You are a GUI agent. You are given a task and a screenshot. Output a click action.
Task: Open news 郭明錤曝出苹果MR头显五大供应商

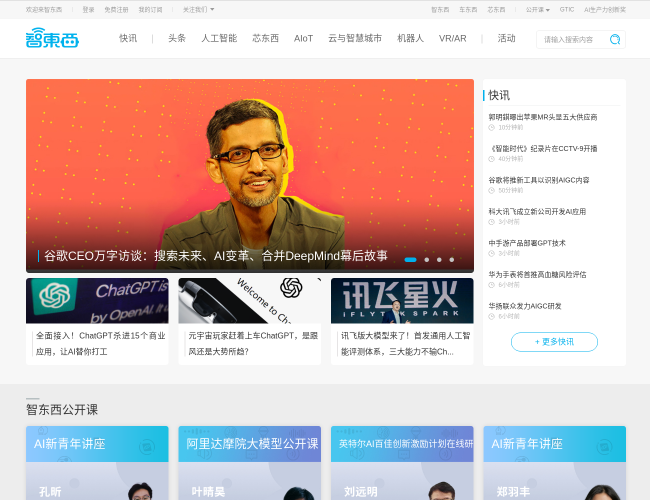point(543,117)
